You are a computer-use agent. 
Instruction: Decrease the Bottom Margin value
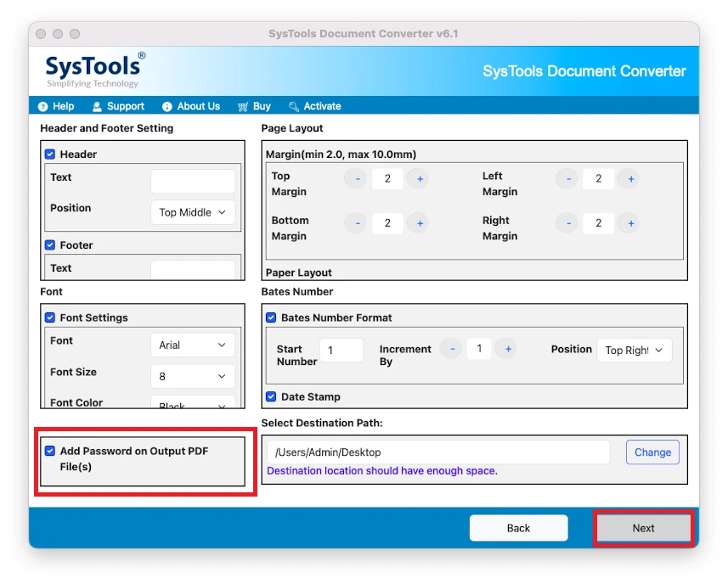pyautogui.click(x=356, y=223)
